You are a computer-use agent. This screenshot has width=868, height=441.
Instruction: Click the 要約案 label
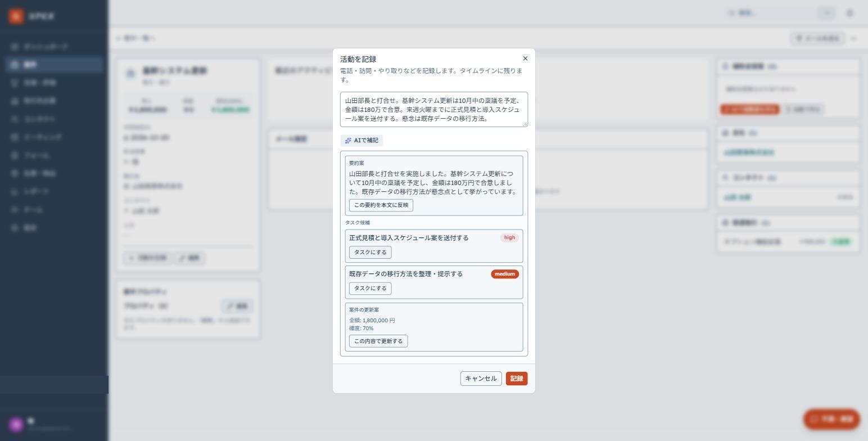(x=356, y=163)
